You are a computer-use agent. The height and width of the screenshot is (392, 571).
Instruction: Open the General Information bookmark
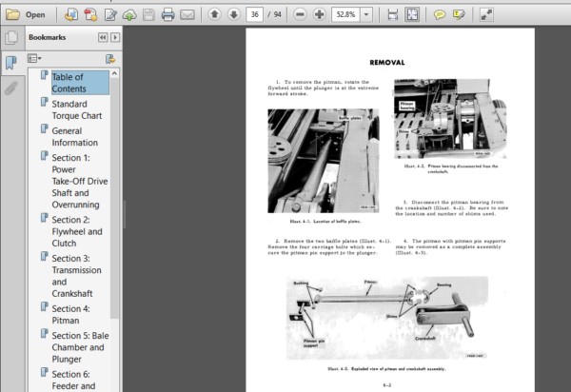coord(74,136)
